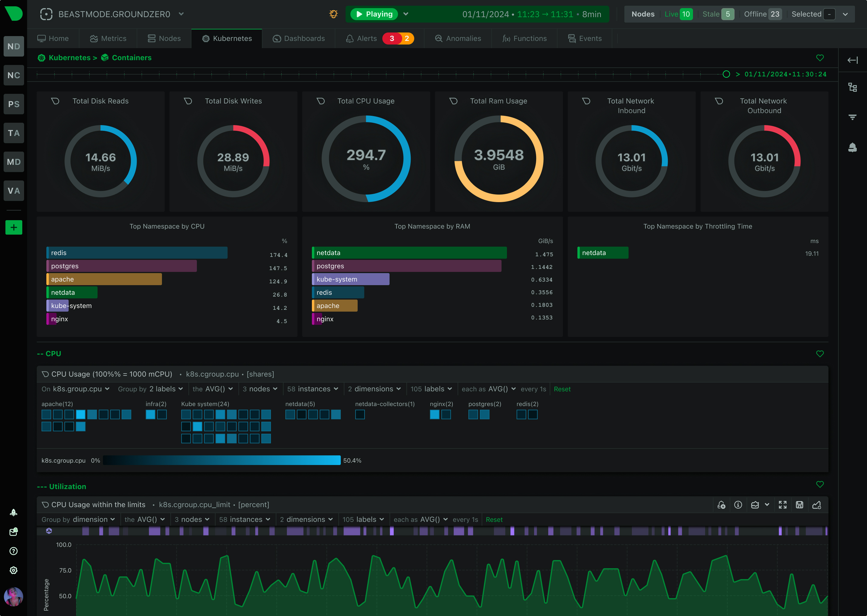The height and width of the screenshot is (616, 867).
Task: Click Reset on the CPU Usage chart controls
Action: tap(562, 389)
